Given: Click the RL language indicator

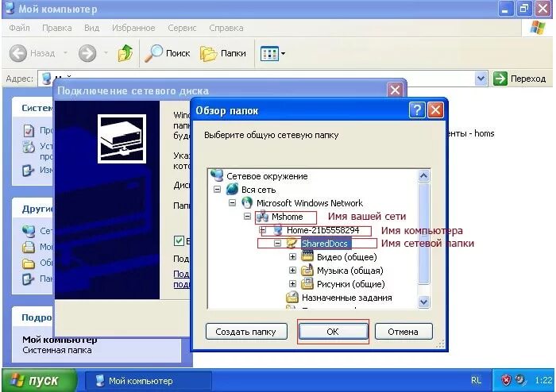Looking at the screenshot, I should 476,380.
